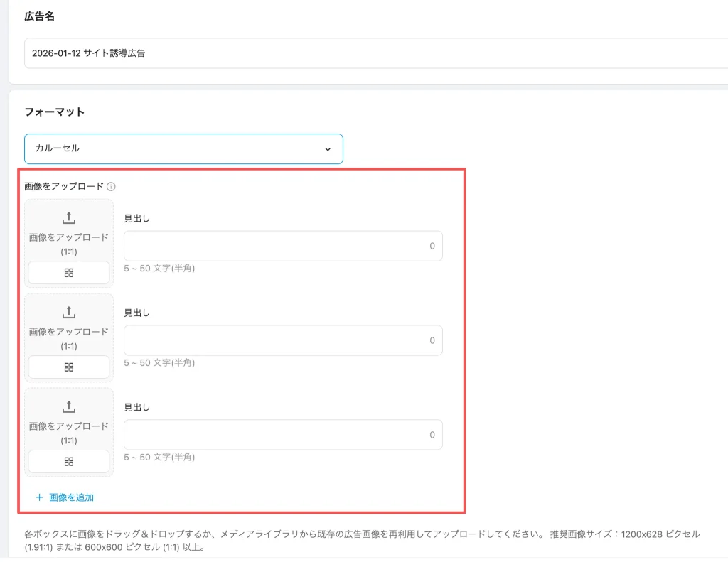Open the media library grid button in the third image box
The width and height of the screenshot is (728, 562).
tap(69, 462)
